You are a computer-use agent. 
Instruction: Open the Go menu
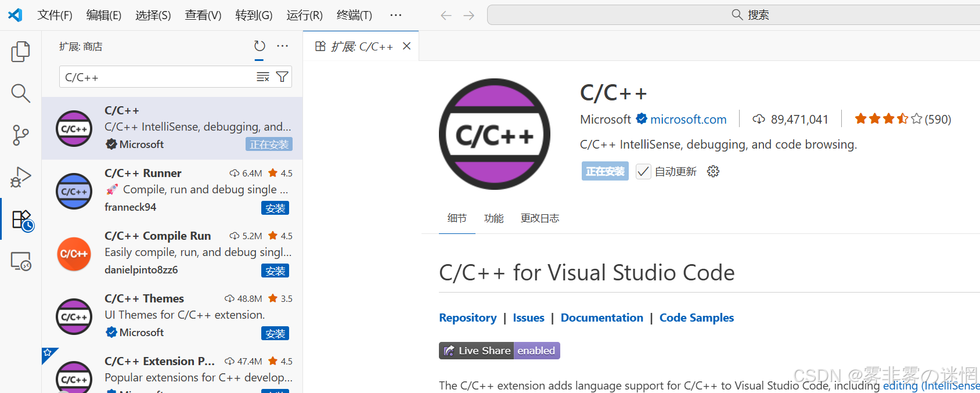254,15
